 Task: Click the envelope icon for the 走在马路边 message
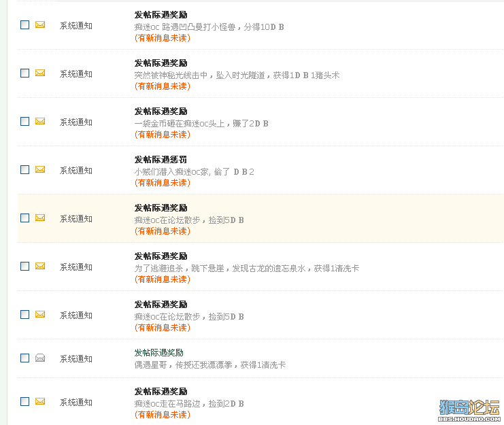(x=40, y=401)
